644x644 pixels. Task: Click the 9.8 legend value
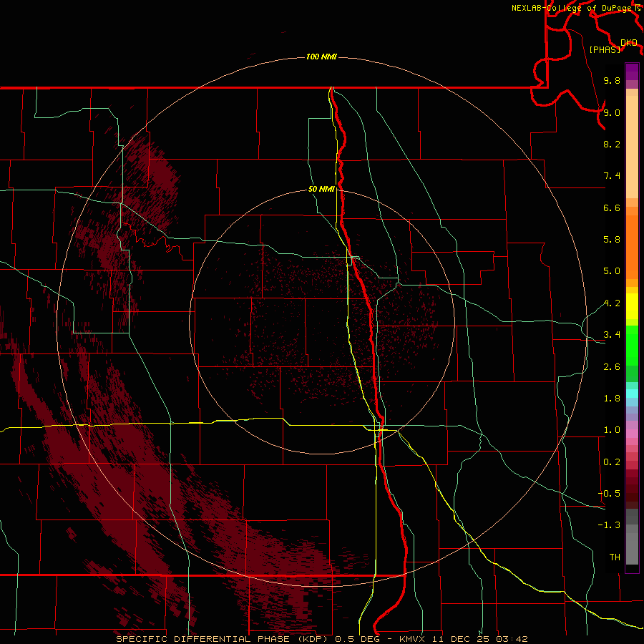[612, 80]
